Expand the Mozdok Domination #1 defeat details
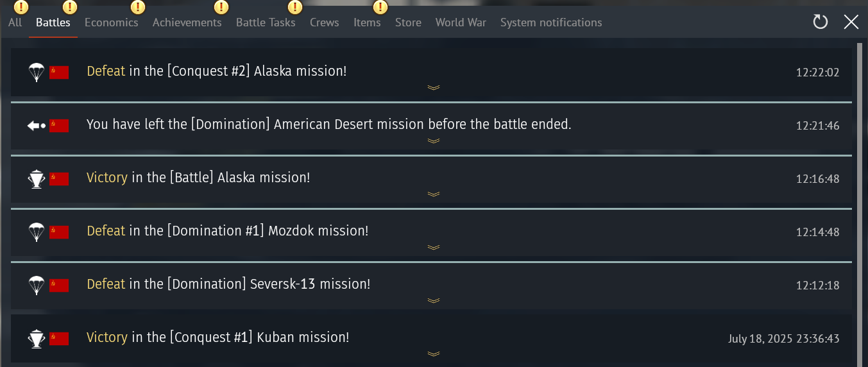This screenshot has width=868, height=367. click(434, 247)
